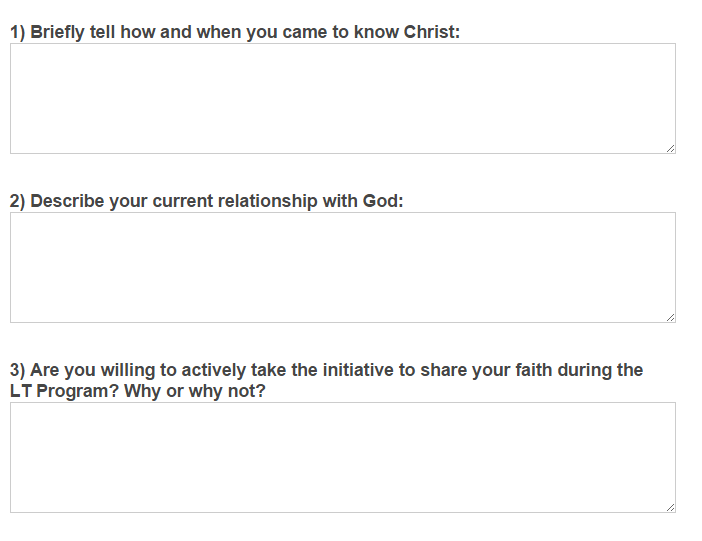The width and height of the screenshot is (702, 541).
Task: Click the "1)" question number
Action: pos(18,32)
